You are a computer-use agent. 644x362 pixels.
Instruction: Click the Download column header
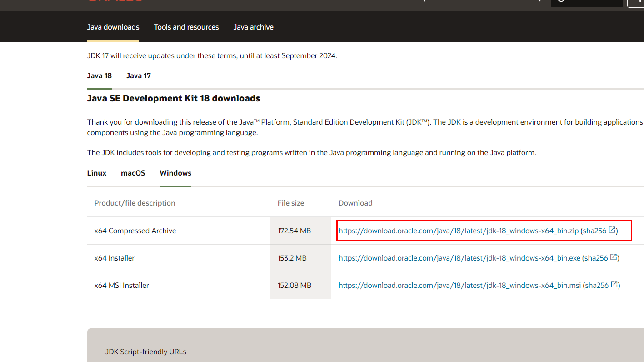pos(355,203)
